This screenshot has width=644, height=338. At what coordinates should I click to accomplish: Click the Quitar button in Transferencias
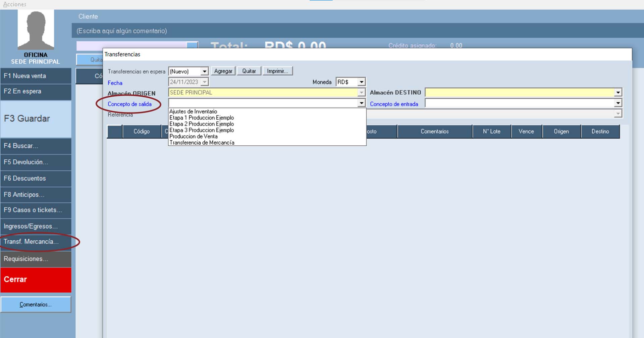click(249, 71)
